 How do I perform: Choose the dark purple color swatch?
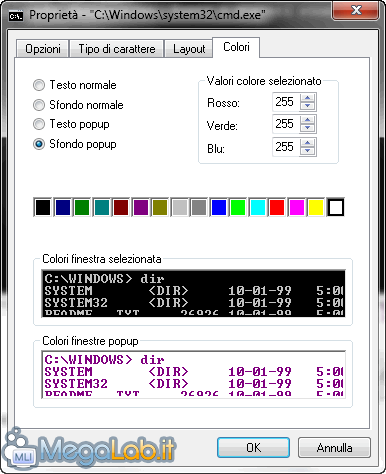pyautogui.click(x=141, y=207)
